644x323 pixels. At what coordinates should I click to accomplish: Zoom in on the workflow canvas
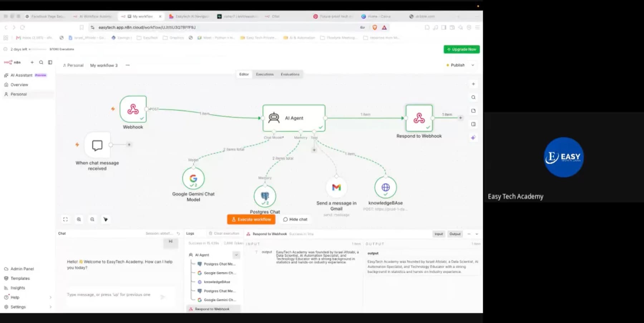pyautogui.click(x=79, y=219)
